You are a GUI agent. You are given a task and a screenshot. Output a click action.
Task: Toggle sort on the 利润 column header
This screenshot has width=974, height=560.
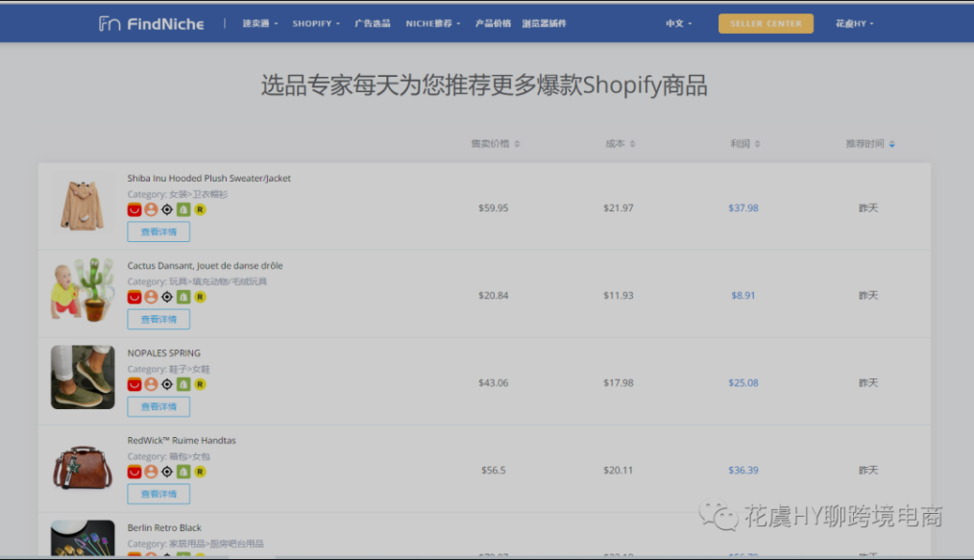coord(755,143)
